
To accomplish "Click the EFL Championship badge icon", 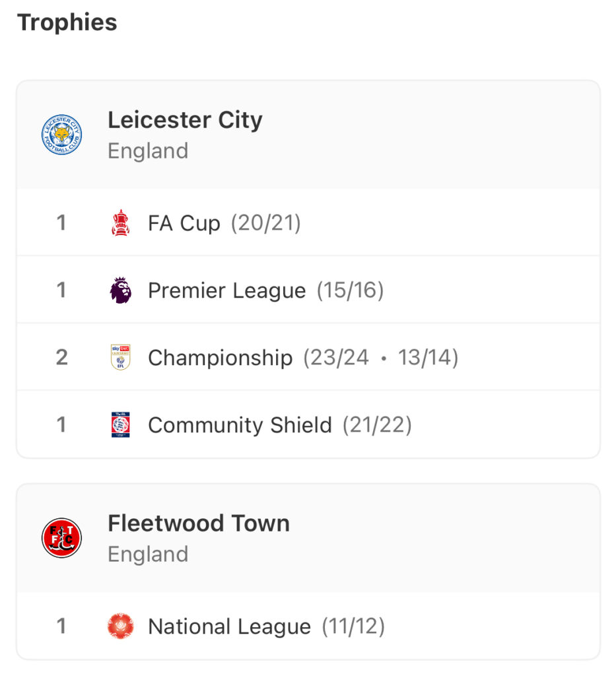I will pos(120,357).
